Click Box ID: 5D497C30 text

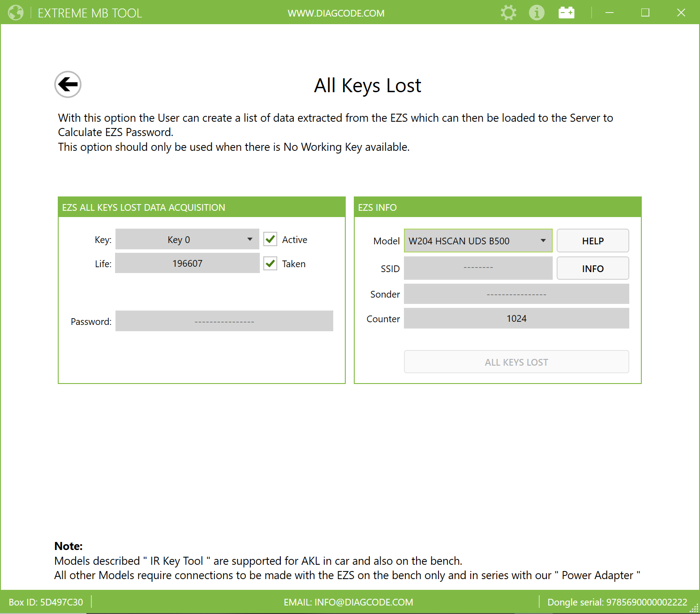46,602
